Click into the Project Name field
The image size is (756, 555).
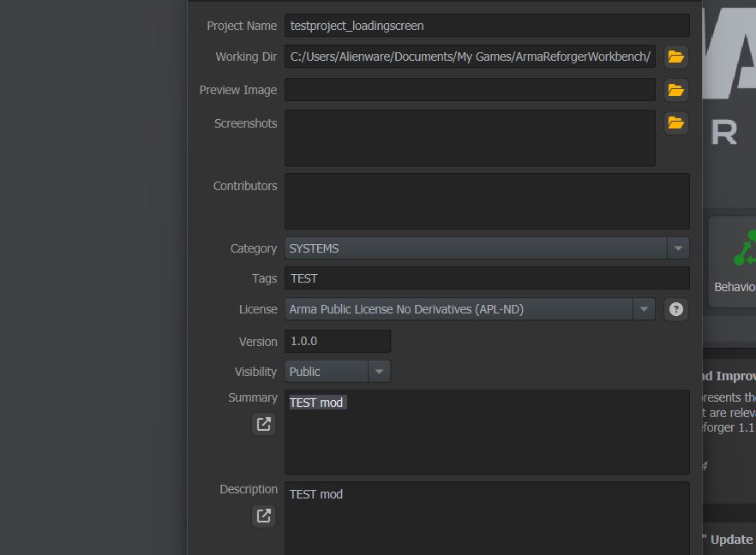487,26
